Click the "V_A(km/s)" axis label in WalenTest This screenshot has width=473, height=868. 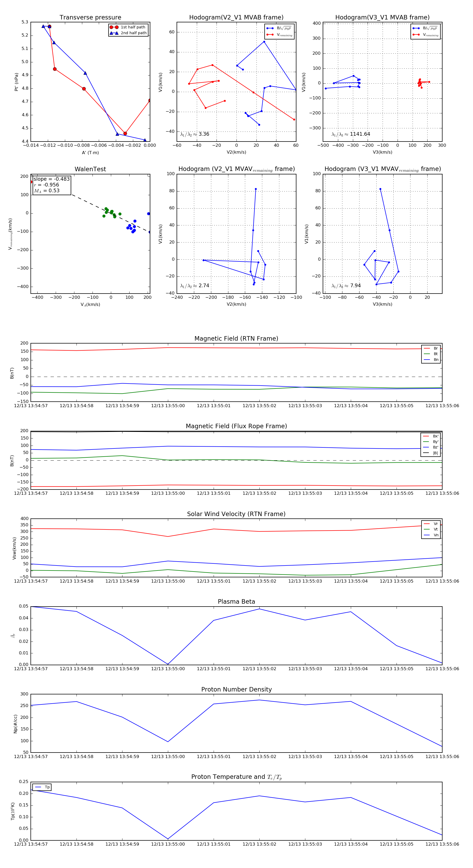click(90, 305)
